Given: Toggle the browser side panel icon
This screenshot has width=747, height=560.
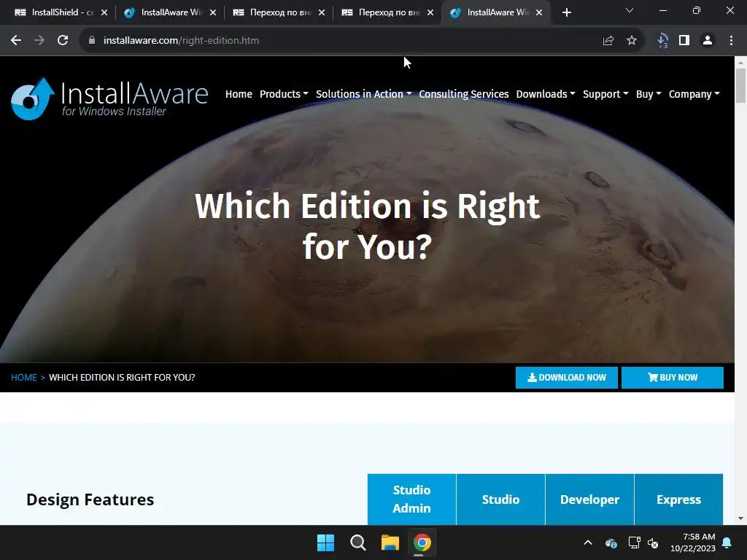Looking at the screenshot, I should tap(684, 41).
